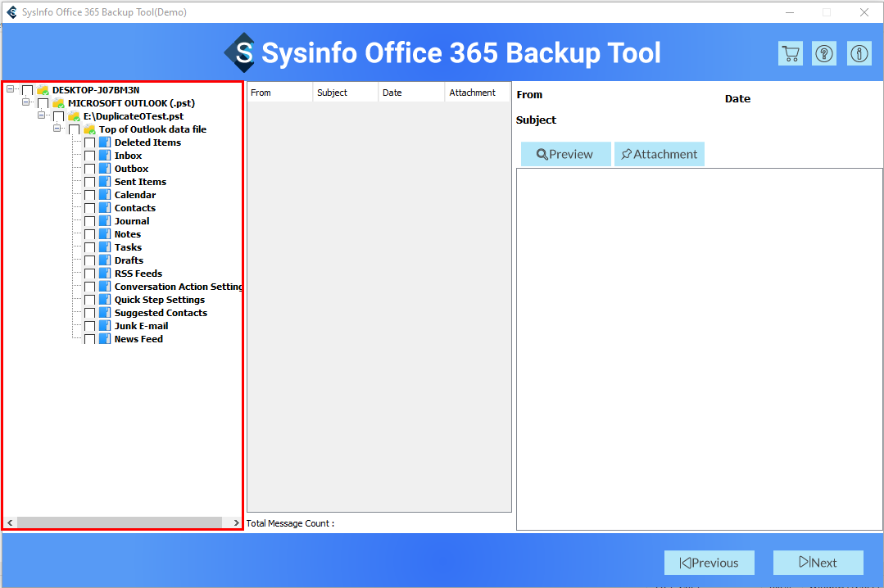The height and width of the screenshot is (588, 884).
Task: Click the shopping cart purchase icon
Action: (790, 53)
